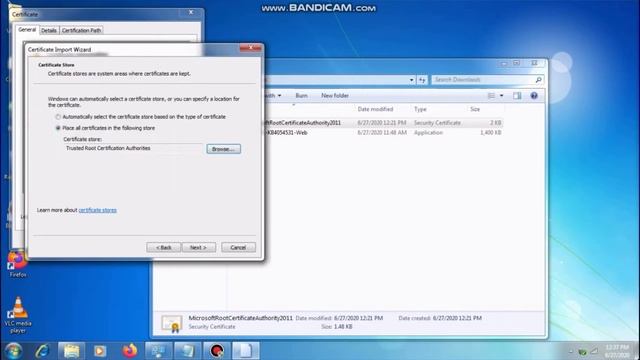Viewport: 640px width, 360px height.
Task: Change the view using the views icon
Action: coord(491,96)
